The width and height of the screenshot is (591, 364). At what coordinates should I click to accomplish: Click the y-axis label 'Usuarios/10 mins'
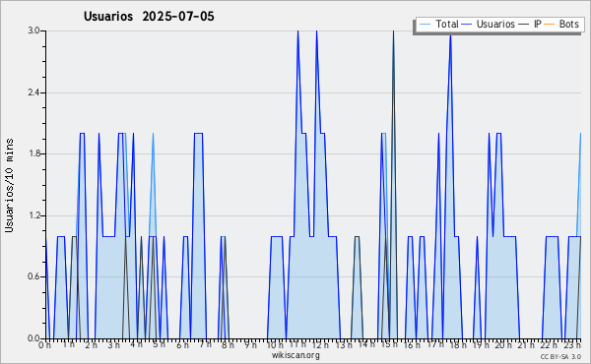[9, 185]
